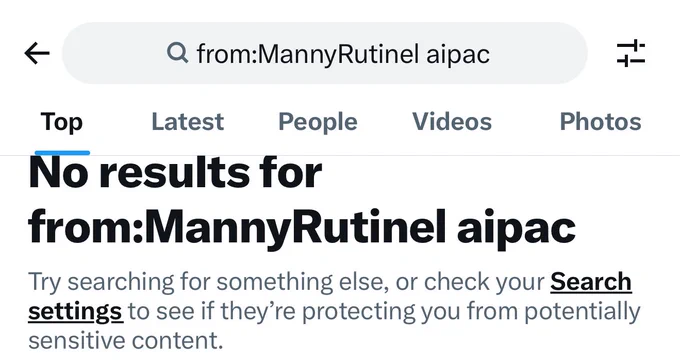Screen dimensions: 680x360
Task: Go back using the left arrow
Action: [x=37, y=53]
